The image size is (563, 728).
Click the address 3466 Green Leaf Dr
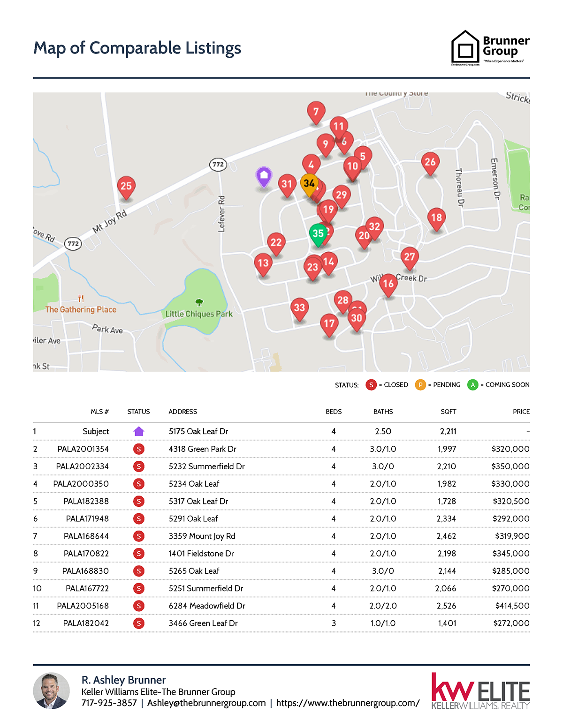pos(203,623)
